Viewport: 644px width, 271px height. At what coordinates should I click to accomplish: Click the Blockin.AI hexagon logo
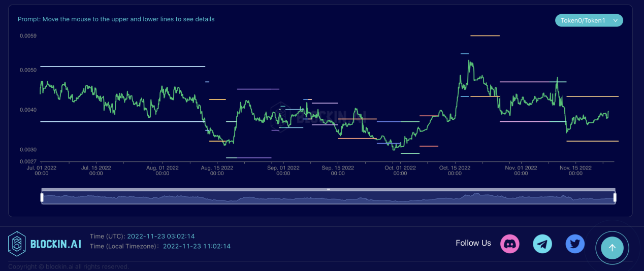click(17, 244)
